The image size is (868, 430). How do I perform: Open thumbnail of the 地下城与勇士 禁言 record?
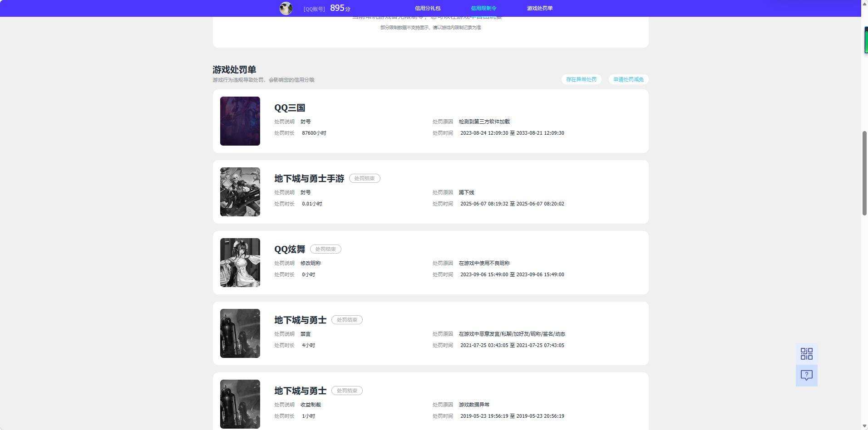click(x=240, y=333)
